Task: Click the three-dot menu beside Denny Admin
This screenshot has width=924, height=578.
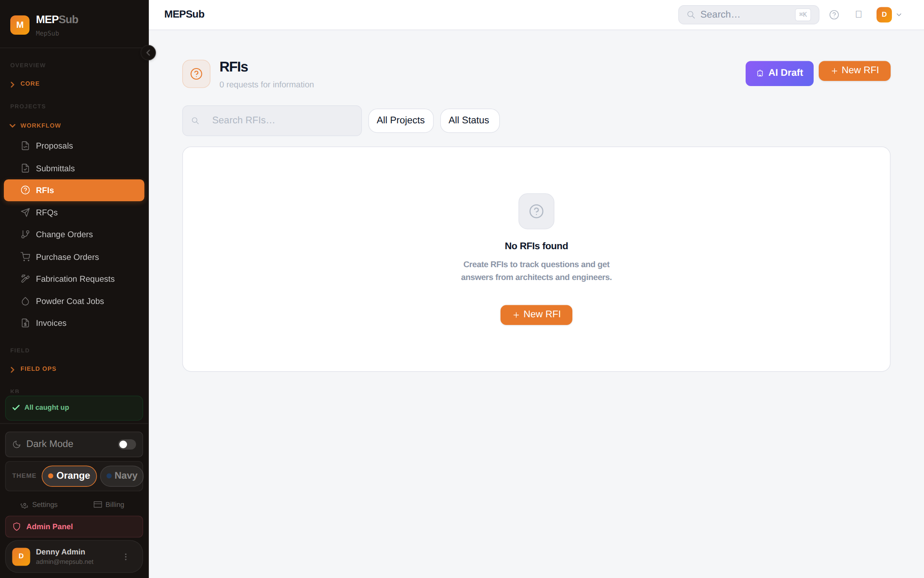Action: click(x=126, y=557)
